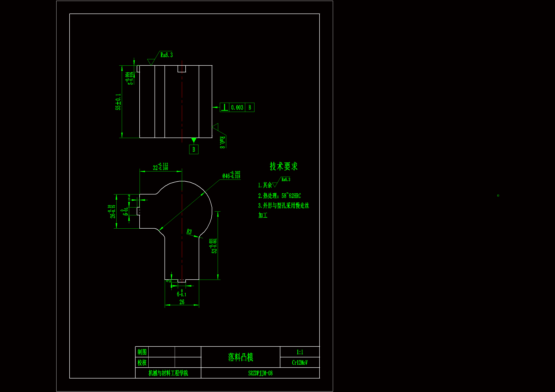Select the 1:1 scale cell in the title block
Viewport: 555px width, 392px height.
tap(300, 352)
